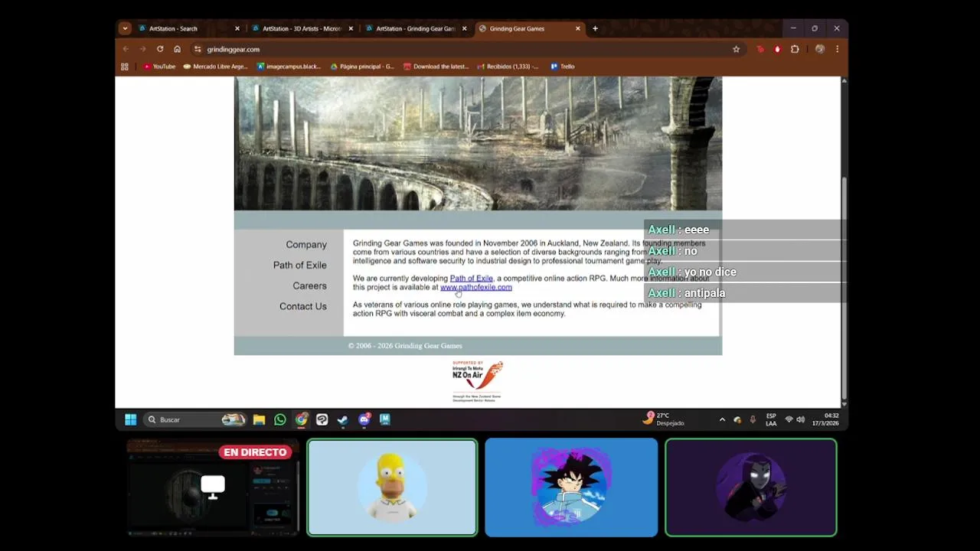Viewport: 980px width, 551px height.
Task: Open the YouTube bookmark
Action: tap(159, 67)
